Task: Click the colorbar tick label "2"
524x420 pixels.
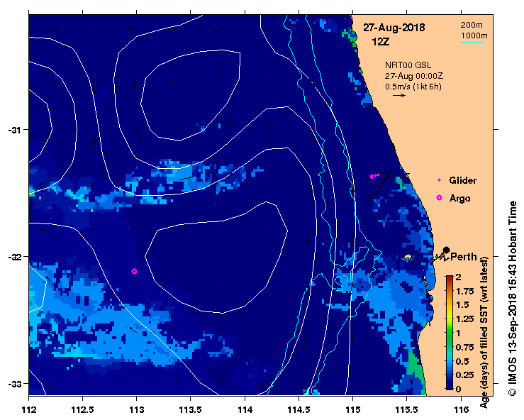Action: point(458,277)
